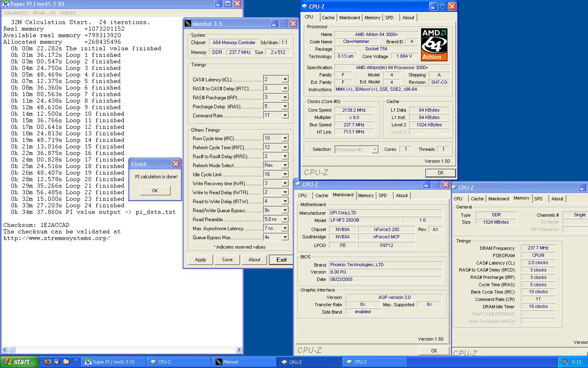Image resolution: width=588 pixels, height=368 pixels.
Task: Click the Save button in MemSet
Action: click(227, 260)
